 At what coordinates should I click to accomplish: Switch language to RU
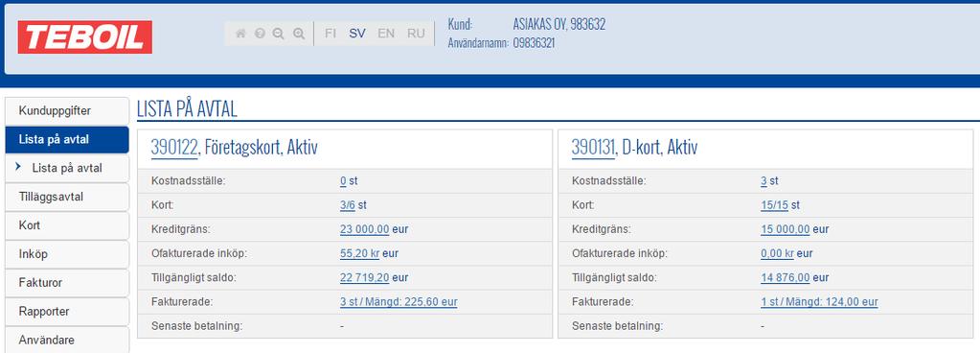[x=417, y=34]
